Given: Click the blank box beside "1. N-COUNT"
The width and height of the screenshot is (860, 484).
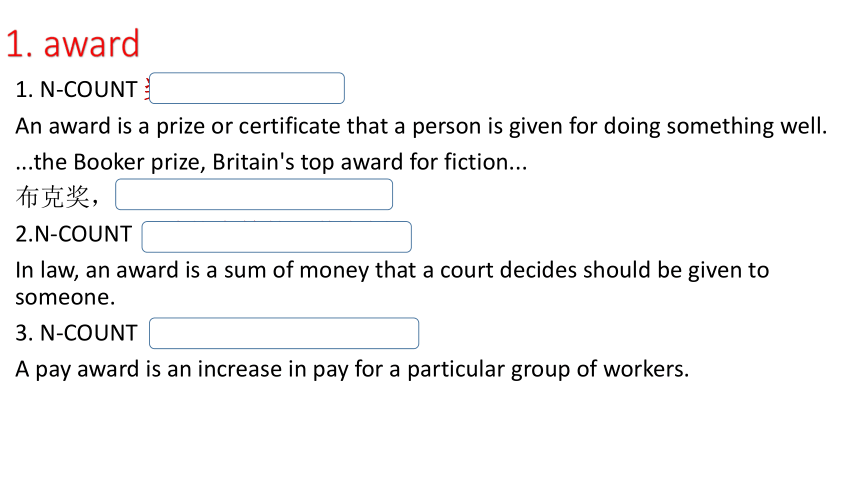Looking at the screenshot, I should (x=247, y=88).
